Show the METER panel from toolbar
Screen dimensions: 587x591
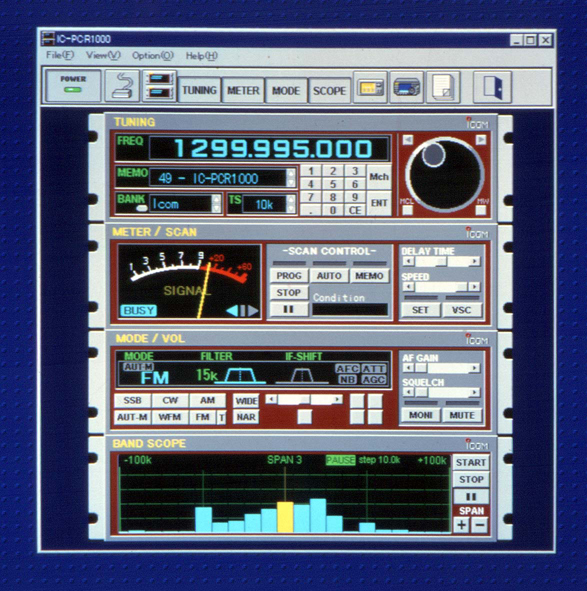tap(243, 90)
